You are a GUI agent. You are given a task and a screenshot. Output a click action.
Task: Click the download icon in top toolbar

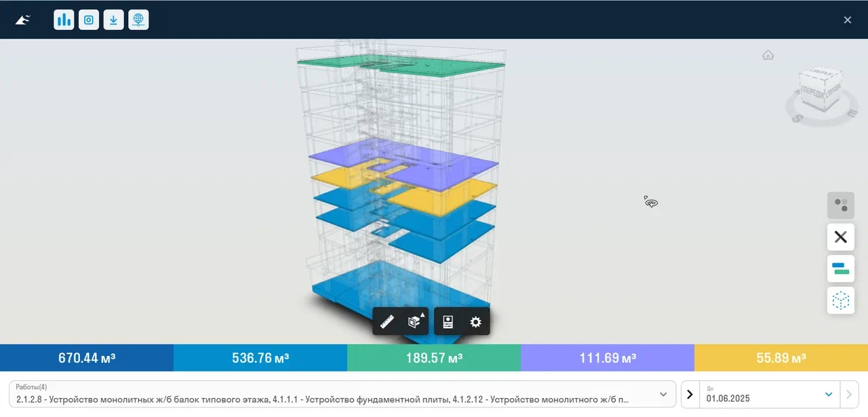pyautogui.click(x=113, y=20)
